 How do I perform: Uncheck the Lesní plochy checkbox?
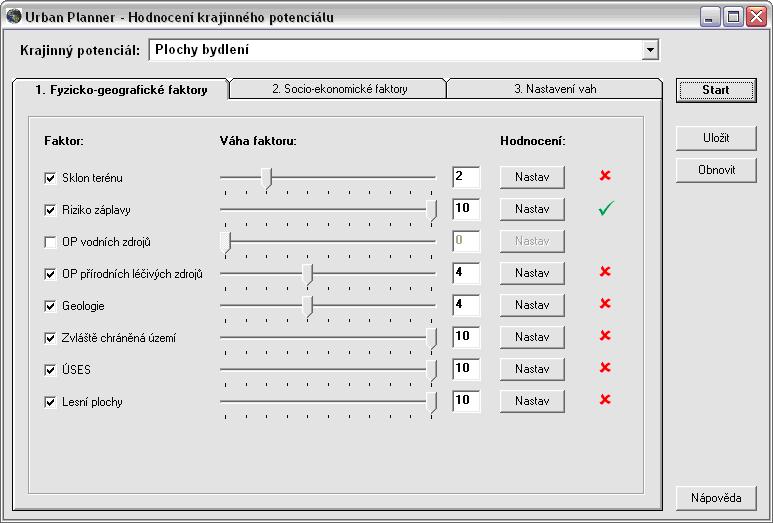click(50, 402)
